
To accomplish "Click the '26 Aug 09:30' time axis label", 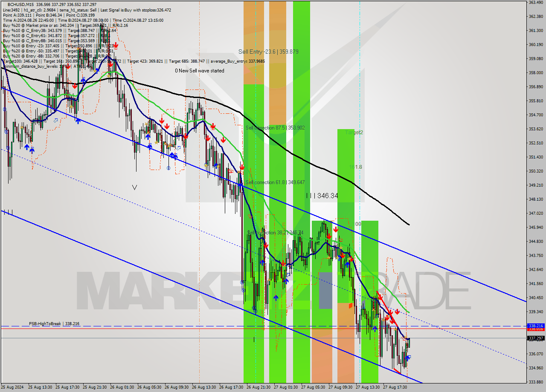I will (177, 387).
